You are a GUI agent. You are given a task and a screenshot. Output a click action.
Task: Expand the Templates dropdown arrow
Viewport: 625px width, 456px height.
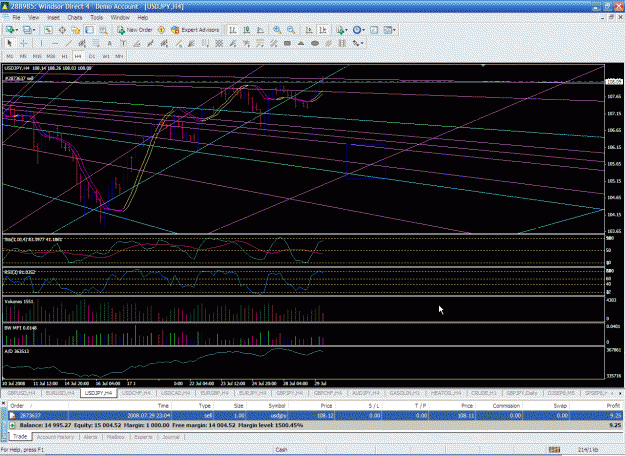pos(394,30)
